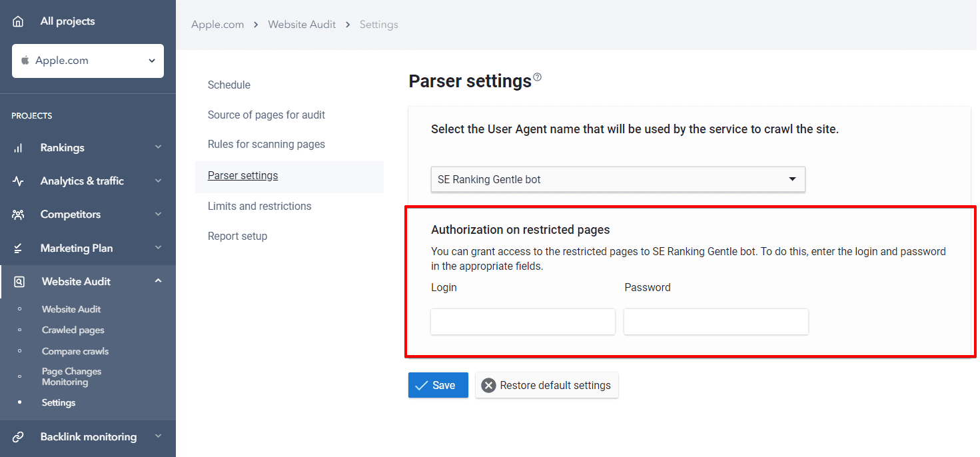Expand the Analytics & traffic chevron
Viewport: 980px width, 457px height.
pyautogui.click(x=158, y=181)
